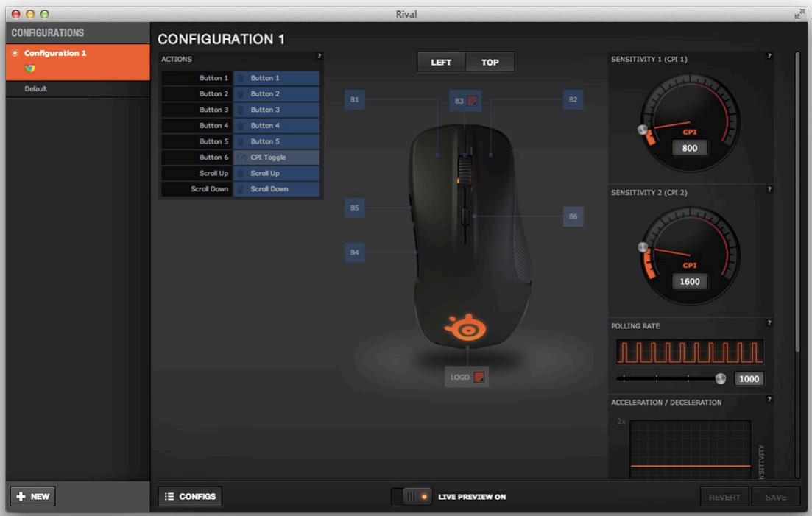The image size is (812, 516).
Task: Click the B6 button marker
Action: click(x=573, y=216)
